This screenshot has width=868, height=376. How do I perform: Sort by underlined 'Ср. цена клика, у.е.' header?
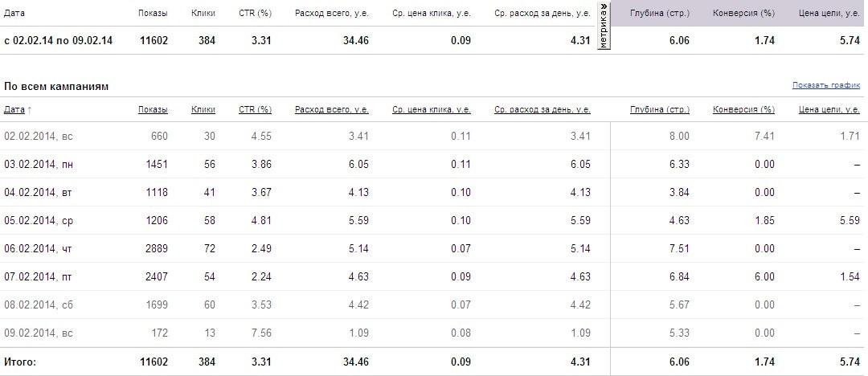pos(432,109)
